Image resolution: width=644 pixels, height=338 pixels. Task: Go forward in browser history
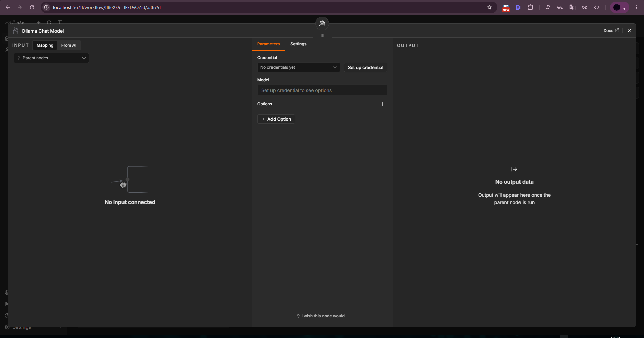(20, 7)
